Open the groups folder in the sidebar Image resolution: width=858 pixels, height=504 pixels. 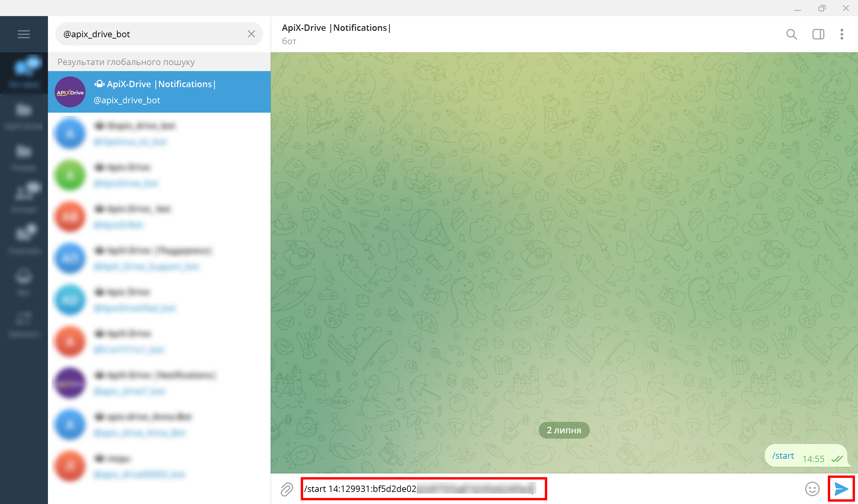tap(24, 198)
